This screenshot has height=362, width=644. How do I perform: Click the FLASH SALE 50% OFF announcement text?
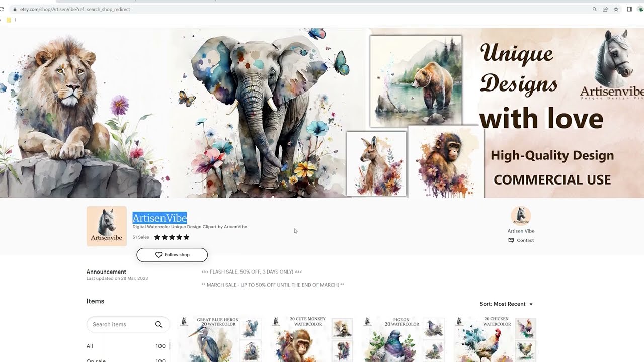[x=252, y=272]
